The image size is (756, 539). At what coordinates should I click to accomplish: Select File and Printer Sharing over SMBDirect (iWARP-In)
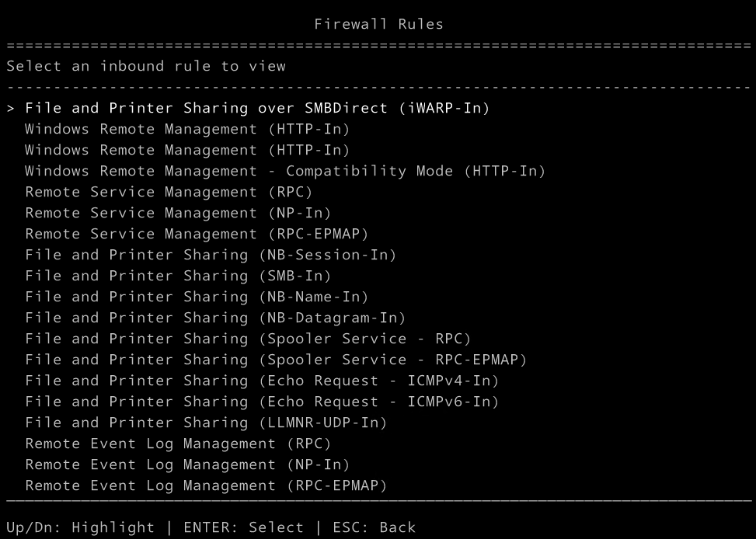(257, 108)
